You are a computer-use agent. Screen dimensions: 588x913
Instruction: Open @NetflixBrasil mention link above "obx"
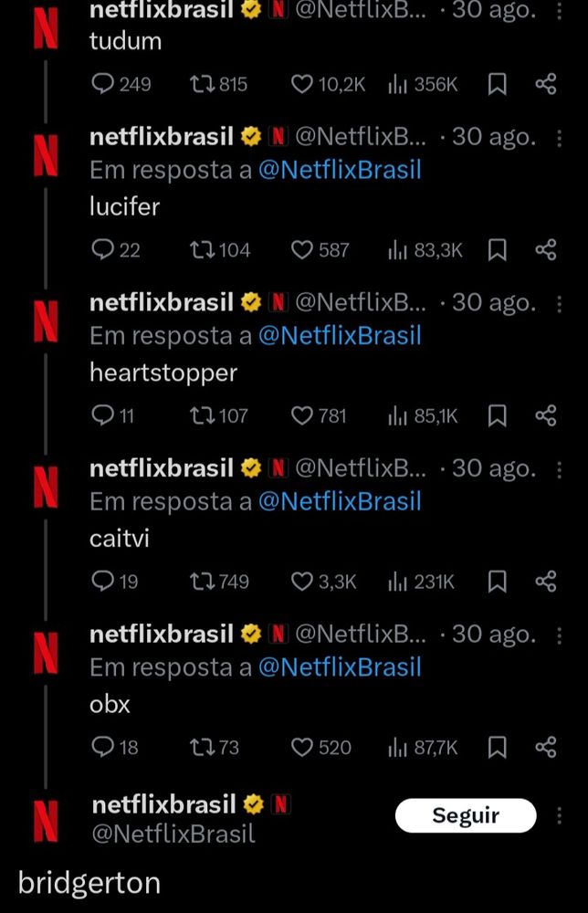(x=340, y=667)
